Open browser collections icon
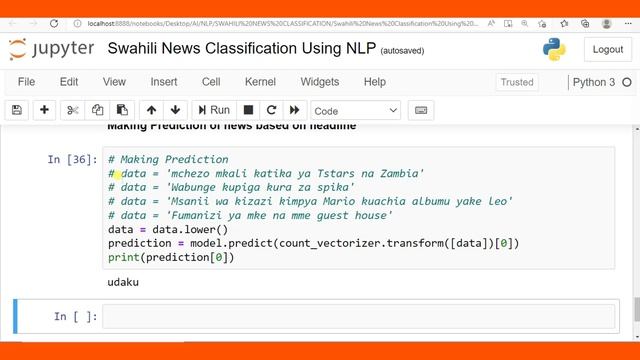The image size is (640, 360). (x=585, y=24)
